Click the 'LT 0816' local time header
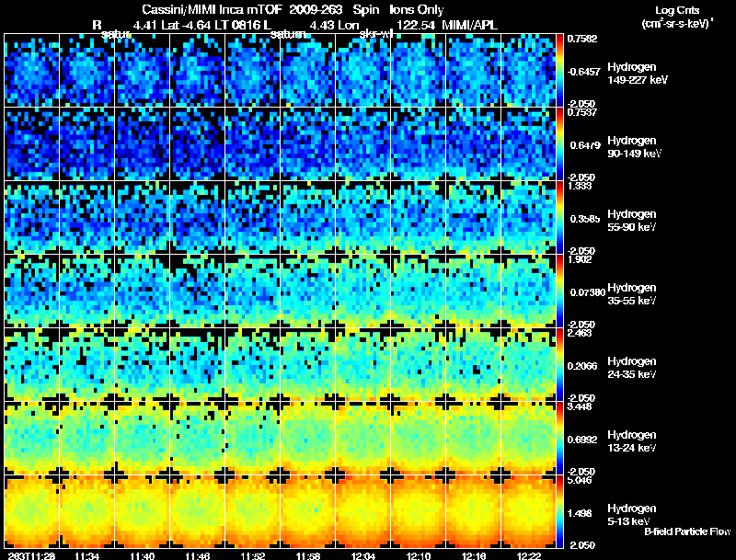This screenshot has width=736, height=560. (x=238, y=25)
